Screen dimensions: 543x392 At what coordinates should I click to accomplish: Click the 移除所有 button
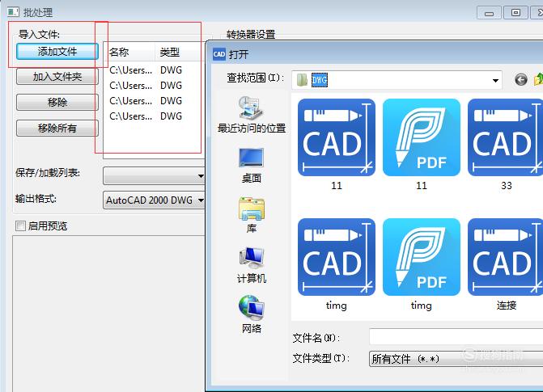[57, 128]
